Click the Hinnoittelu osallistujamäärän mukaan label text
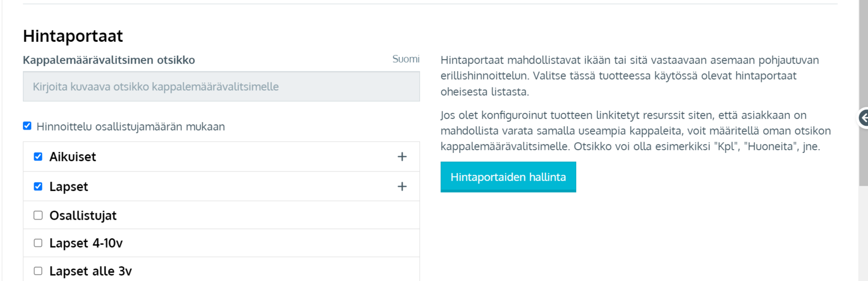The width and height of the screenshot is (868, 281). 130,126
